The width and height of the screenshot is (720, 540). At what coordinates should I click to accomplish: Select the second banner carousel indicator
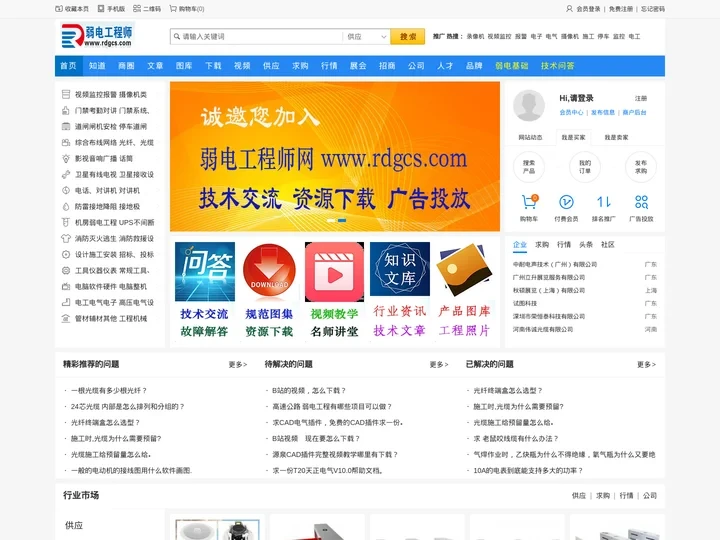click(x=342, y=220)
